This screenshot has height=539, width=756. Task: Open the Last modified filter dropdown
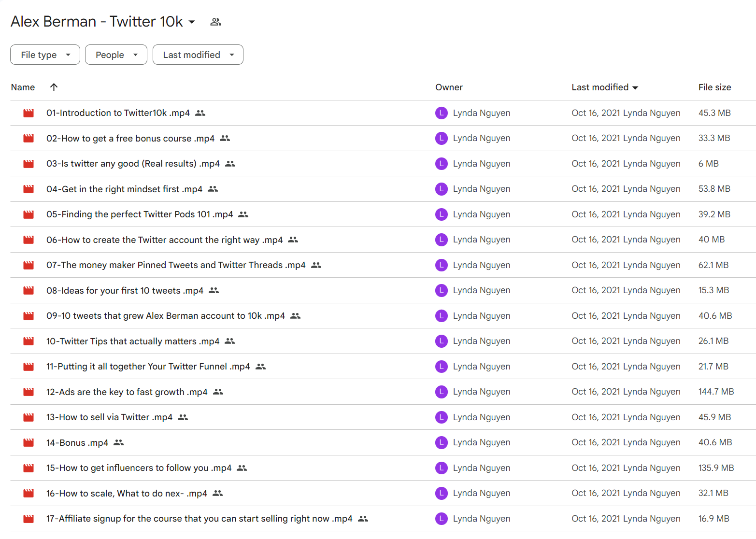(x=198, y=55)
